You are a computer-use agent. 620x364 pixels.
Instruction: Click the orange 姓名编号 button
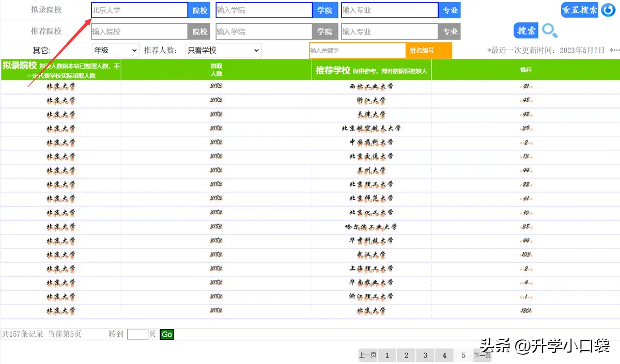click(428, 50)
